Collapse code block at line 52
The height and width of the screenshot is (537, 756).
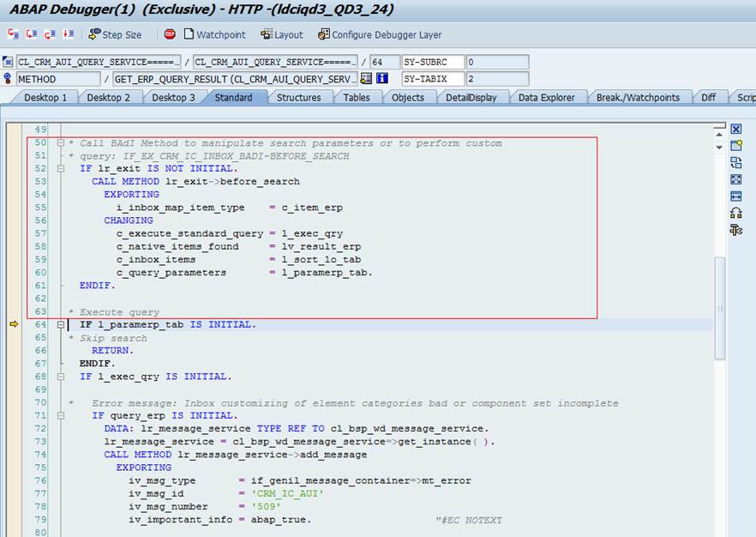coord(61,169)
